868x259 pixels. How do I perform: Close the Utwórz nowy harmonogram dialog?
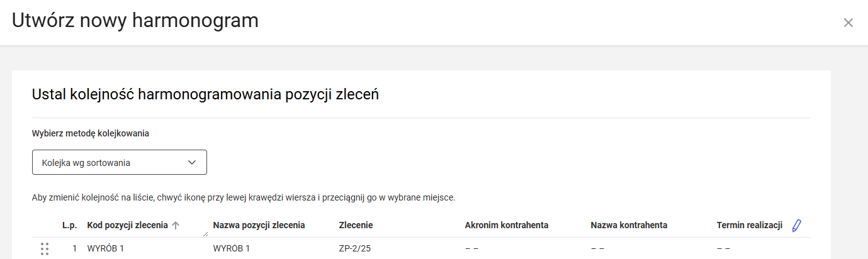pos(848,23)
